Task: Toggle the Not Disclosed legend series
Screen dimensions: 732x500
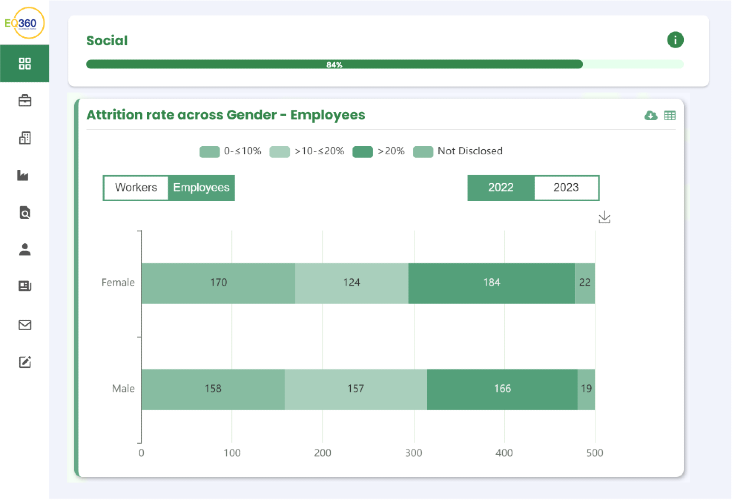Action: [458, 151]
